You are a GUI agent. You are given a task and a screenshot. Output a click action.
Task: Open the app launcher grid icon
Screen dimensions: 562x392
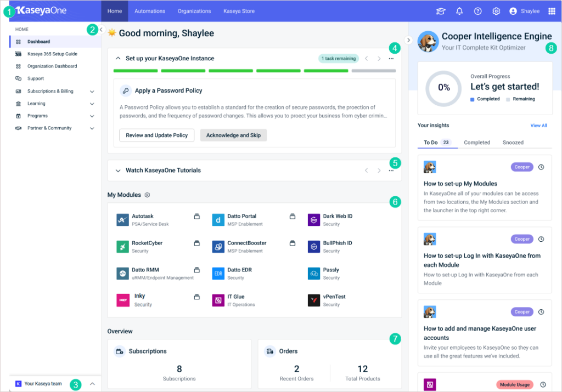click(552, 11)
